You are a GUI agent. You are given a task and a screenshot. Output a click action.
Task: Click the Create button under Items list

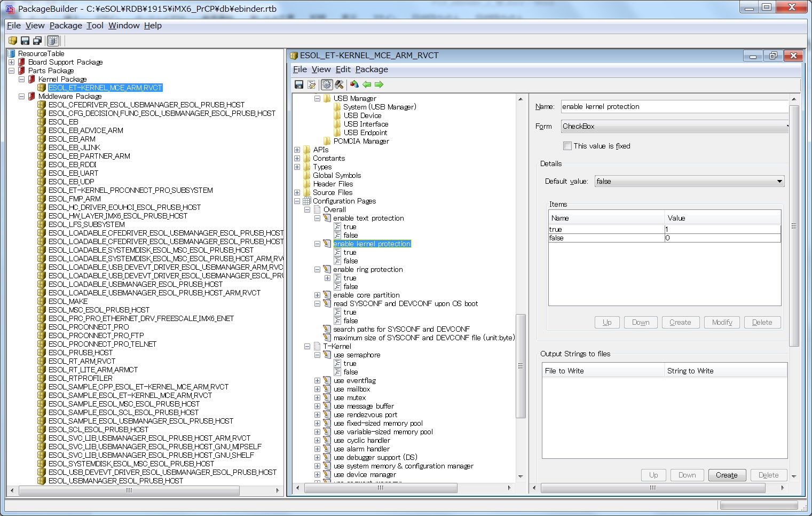click(680, 322)
